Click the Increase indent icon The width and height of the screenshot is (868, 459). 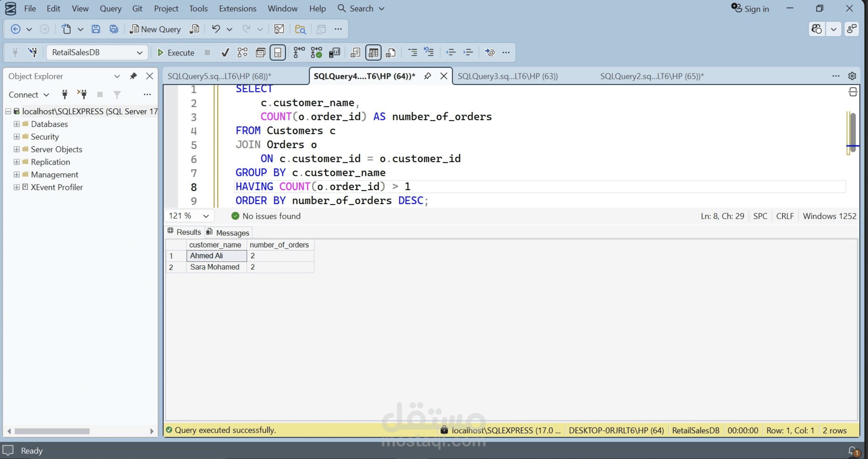click(x=468, y=52)
